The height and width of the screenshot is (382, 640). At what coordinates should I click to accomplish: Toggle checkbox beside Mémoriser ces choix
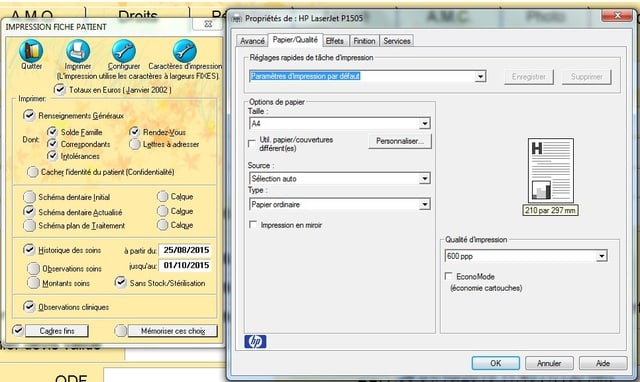(x=121, y=331)
